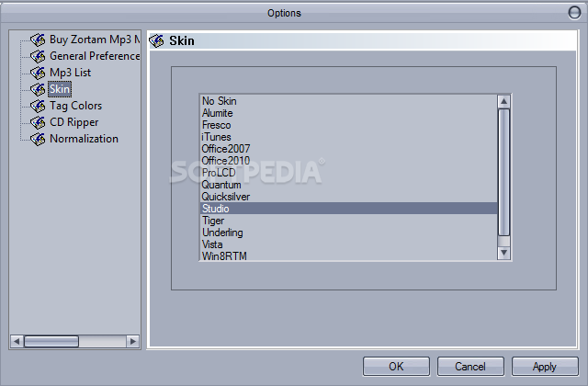Image resolution: width=588 pixels, height=386 pixels.
Task: Open Tag Colors options
Action: tap(75, 106)
